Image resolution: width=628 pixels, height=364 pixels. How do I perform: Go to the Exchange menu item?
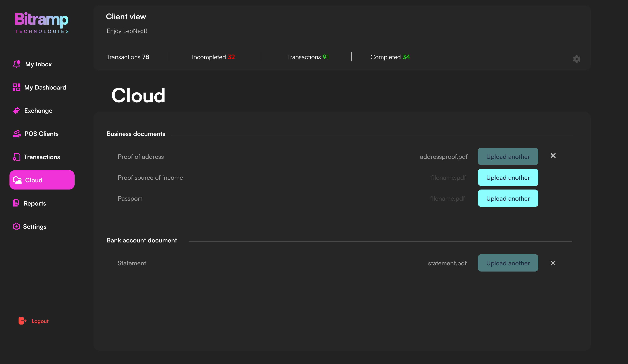coord(38,111)
